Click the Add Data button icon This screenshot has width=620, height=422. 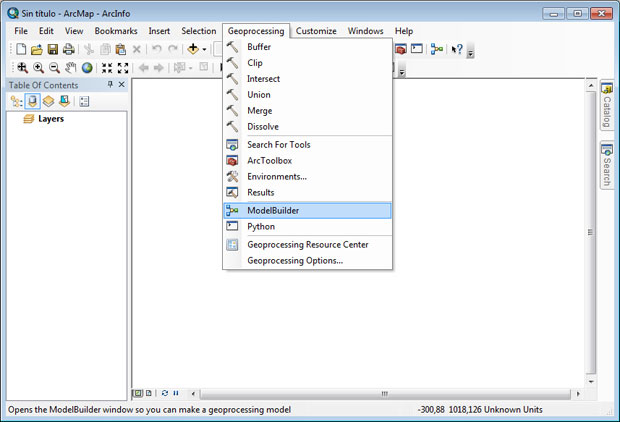[193, 49]
